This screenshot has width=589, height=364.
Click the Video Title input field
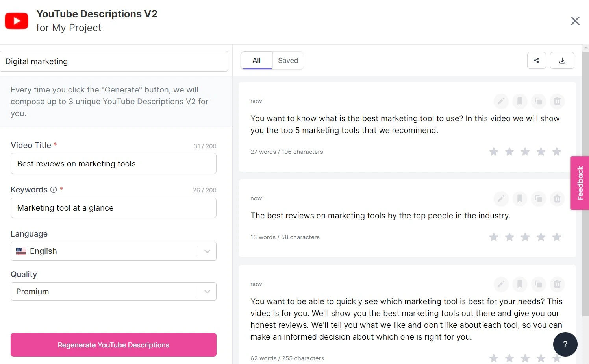click(x=113, y=164)
